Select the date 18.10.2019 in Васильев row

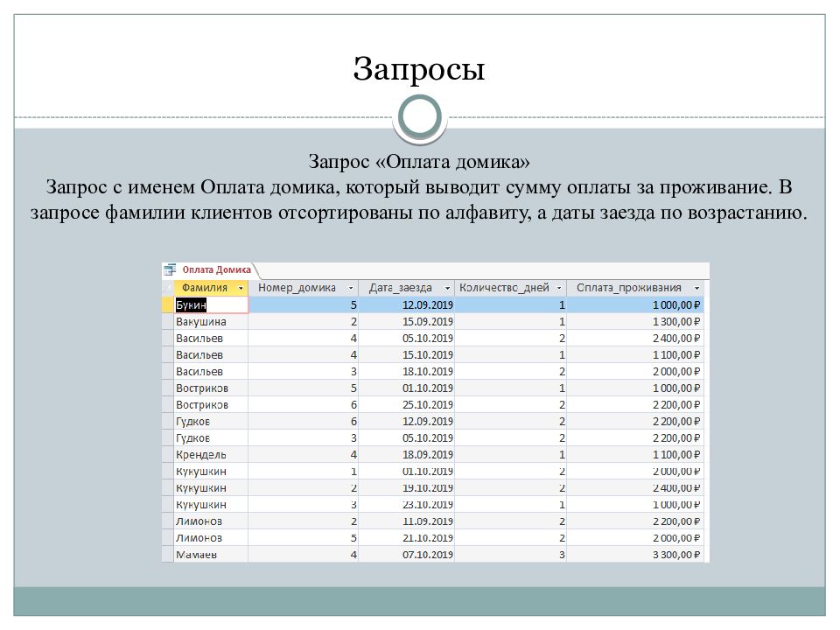click(x=406, y=371)
